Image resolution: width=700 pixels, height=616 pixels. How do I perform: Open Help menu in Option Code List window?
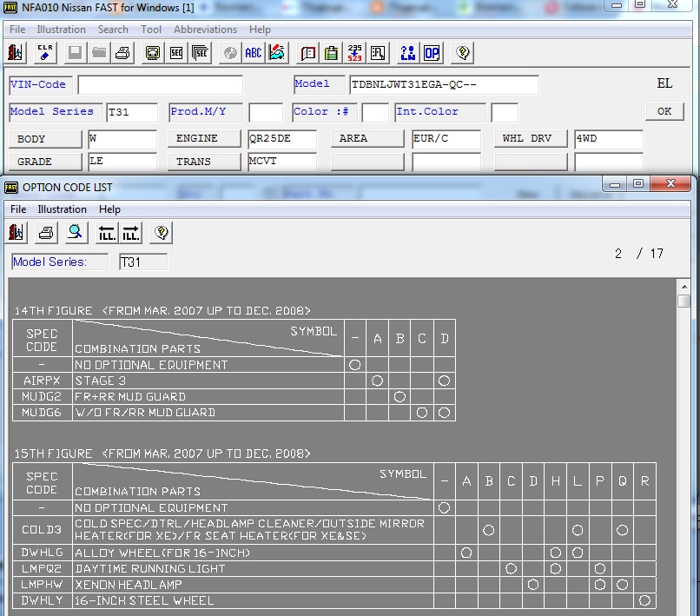coord(109,209)
